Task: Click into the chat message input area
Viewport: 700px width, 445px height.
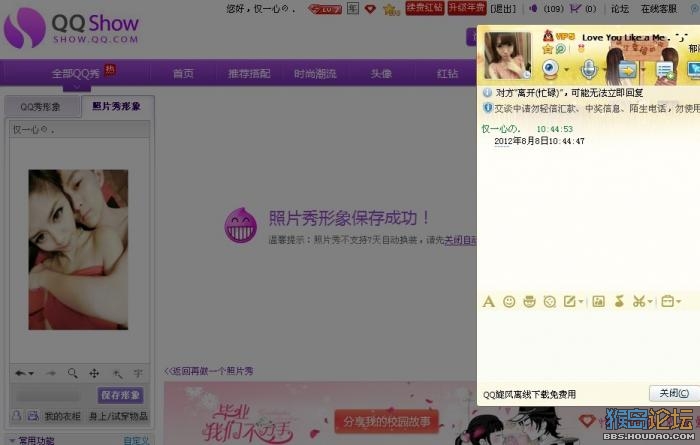Action: click(588, 346)
